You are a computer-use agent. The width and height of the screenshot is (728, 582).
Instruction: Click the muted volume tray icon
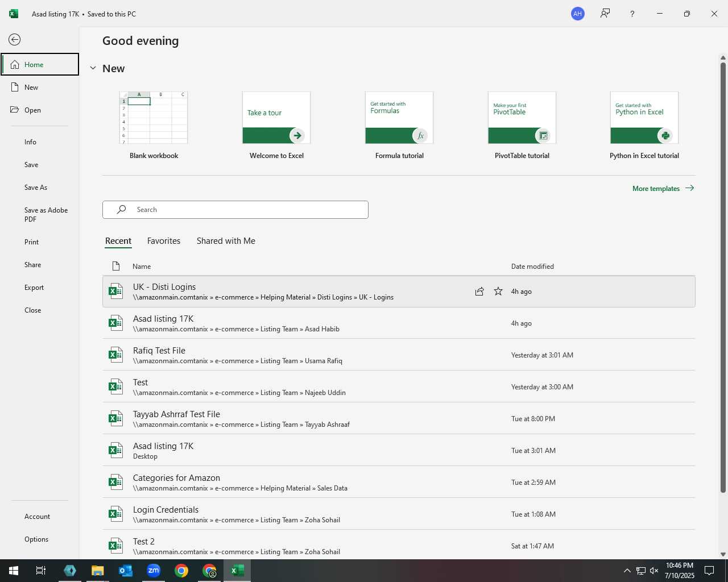click(654, 571)
